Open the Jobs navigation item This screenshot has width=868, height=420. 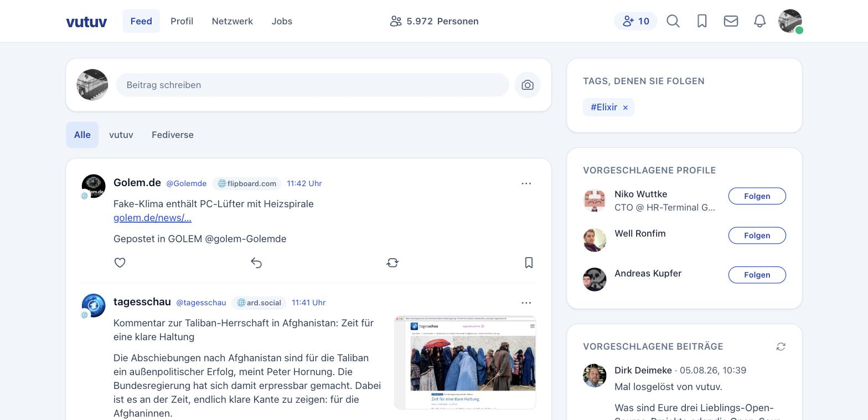click(x=282, y=21)
